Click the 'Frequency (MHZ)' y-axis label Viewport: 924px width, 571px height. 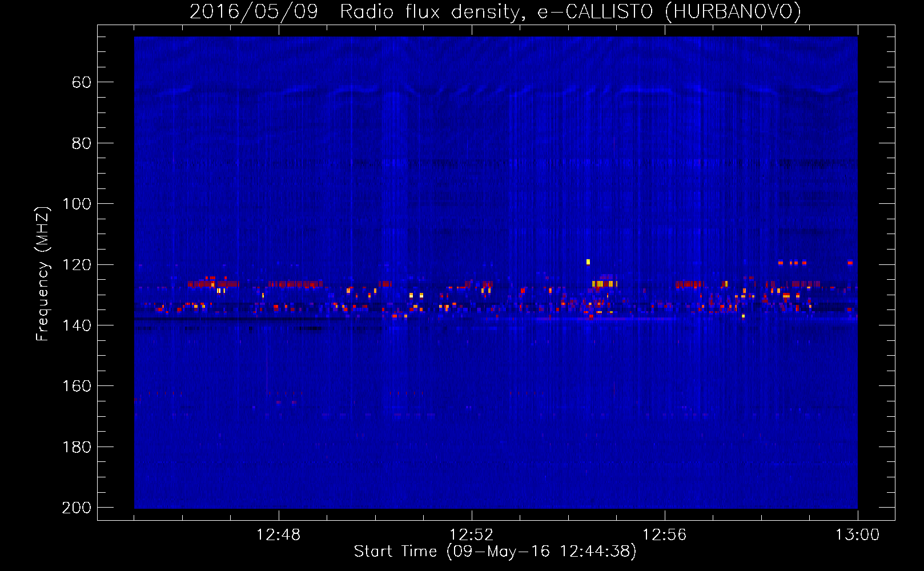tap(43, 274)
